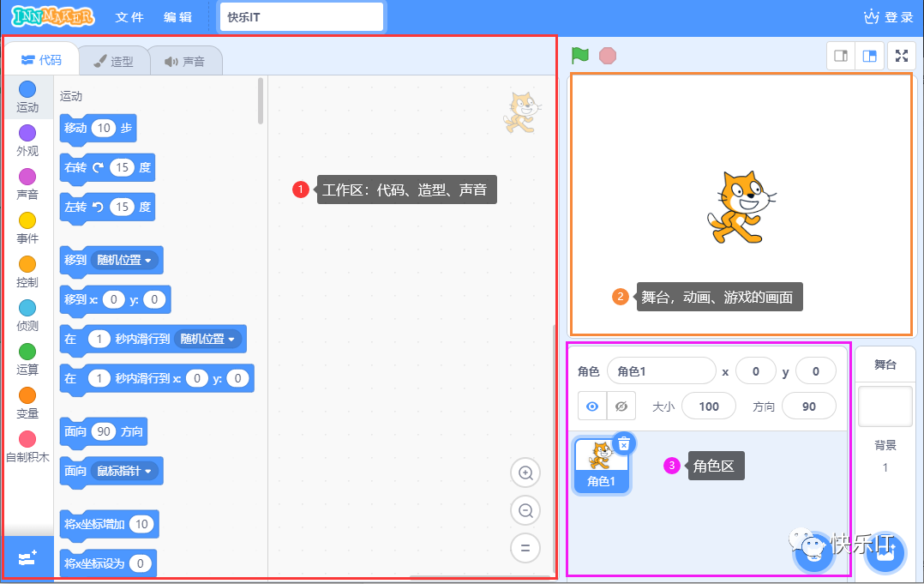Click the 左转 15 度 block

[107, 208]
